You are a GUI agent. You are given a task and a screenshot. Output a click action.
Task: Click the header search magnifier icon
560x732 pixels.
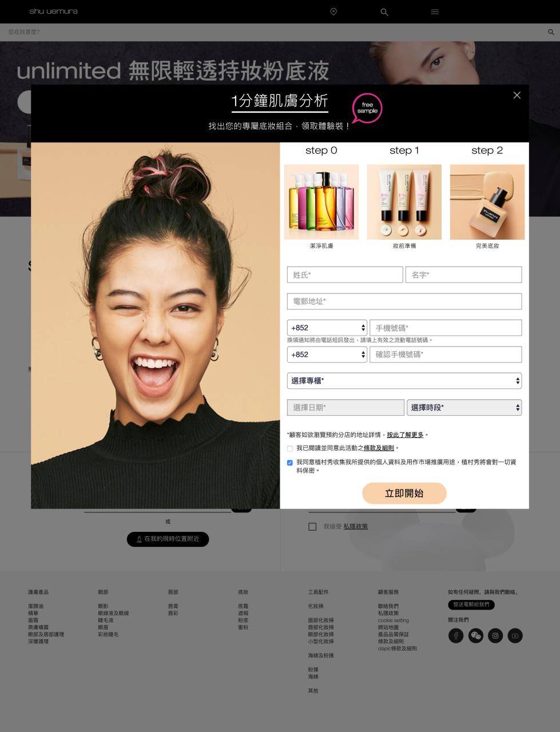[x=384, y=11]
